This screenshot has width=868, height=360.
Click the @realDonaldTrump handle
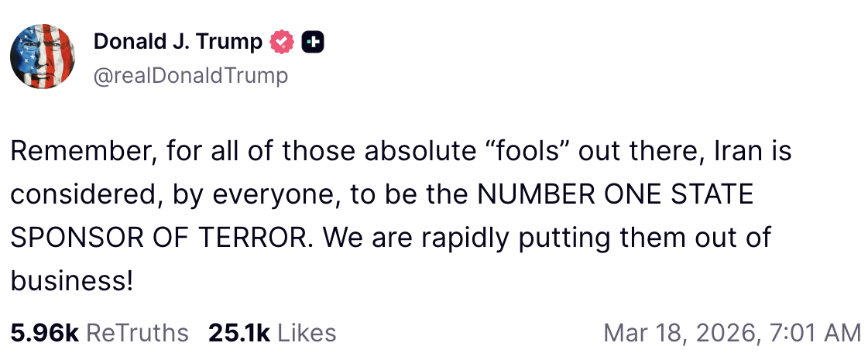190,75
